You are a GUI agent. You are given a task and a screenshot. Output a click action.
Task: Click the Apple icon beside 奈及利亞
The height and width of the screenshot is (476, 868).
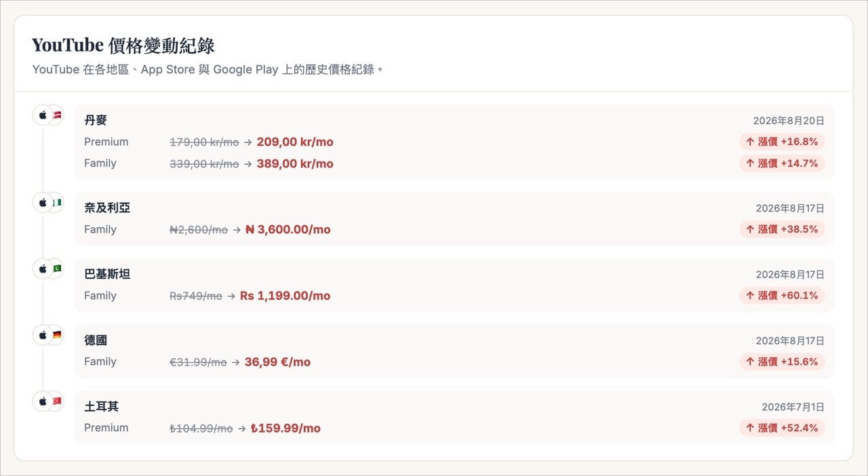(43, 202)
